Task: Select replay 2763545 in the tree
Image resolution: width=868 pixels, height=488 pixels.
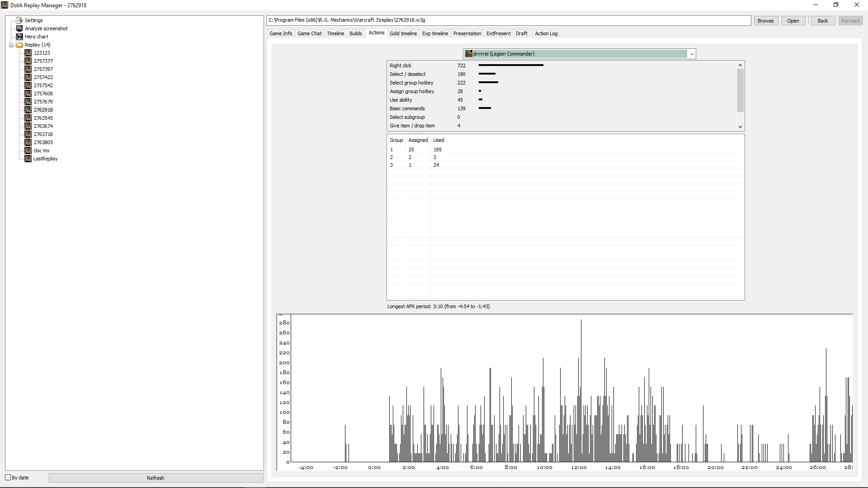Action: point(43,118)
